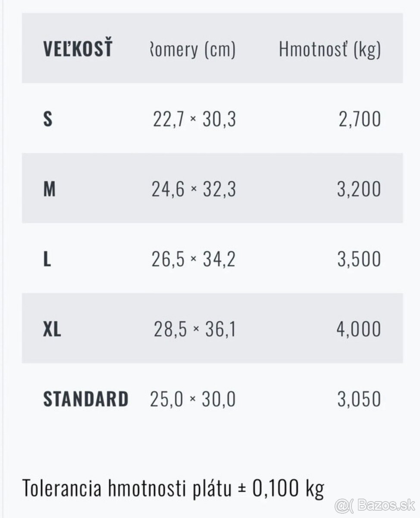Click the 3,500 weight value
Viewport: 420px width, 518px height.
click(359, 259)
